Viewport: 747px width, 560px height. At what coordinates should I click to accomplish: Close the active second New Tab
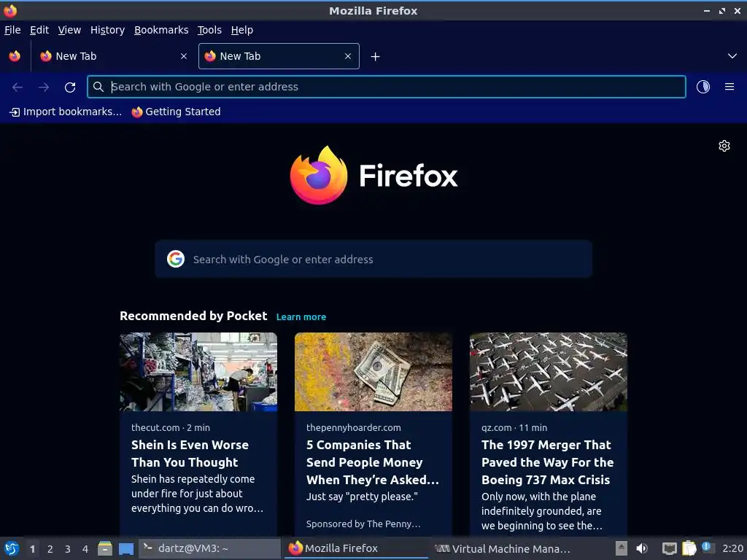tap(348, 56)
